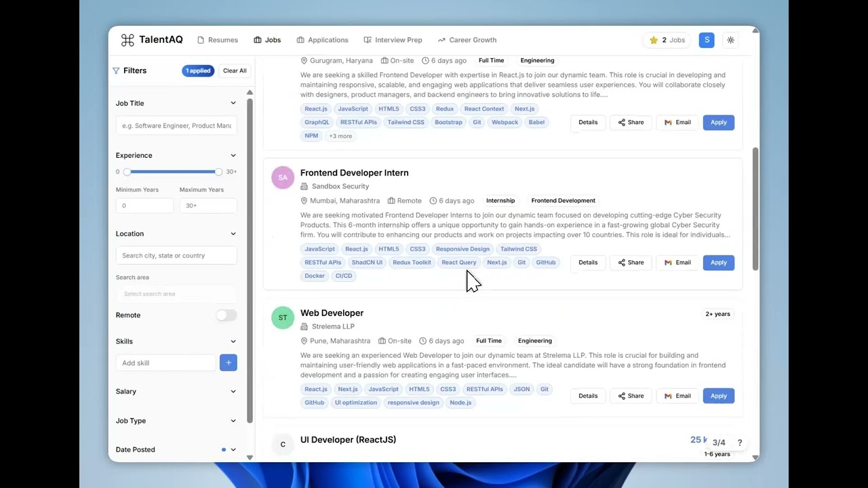The height and width of the screenshot is (488, 868).
Task: Click the SA company avatar
Action: coord(283,178)
